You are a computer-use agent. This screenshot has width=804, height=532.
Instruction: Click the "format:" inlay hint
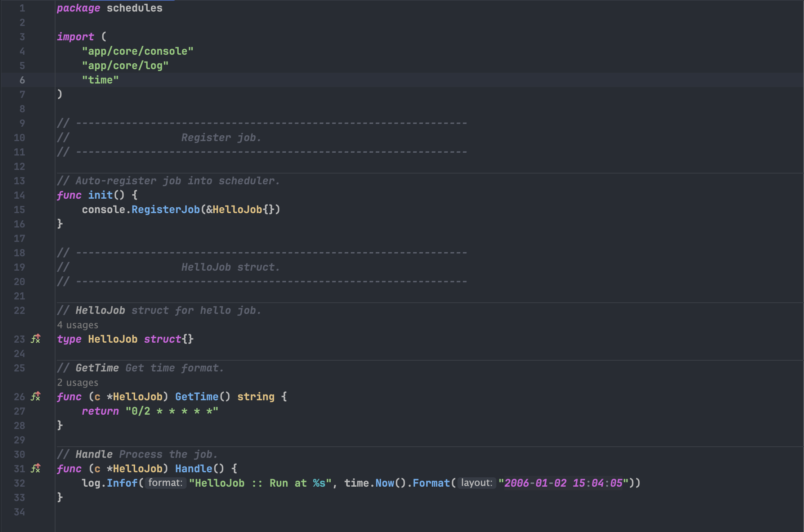coord(165,483)
